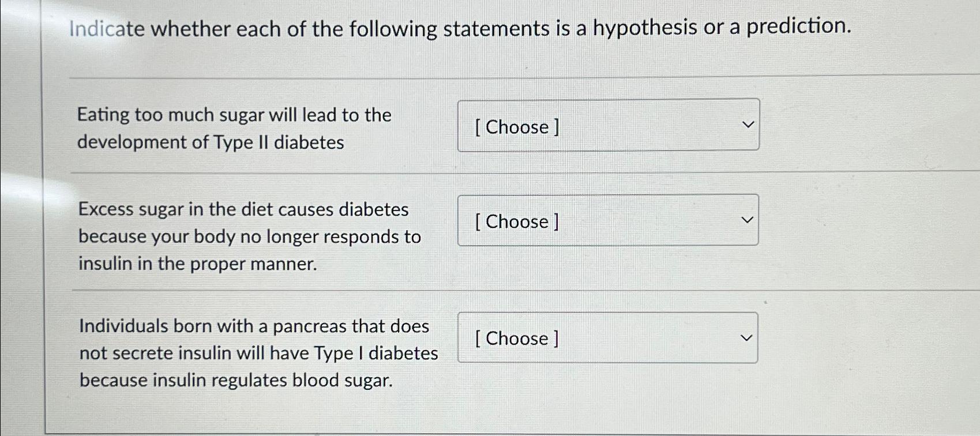Click the [Choose] placeholder text in top box
The image size is (980, 436).
pos(517,127)
